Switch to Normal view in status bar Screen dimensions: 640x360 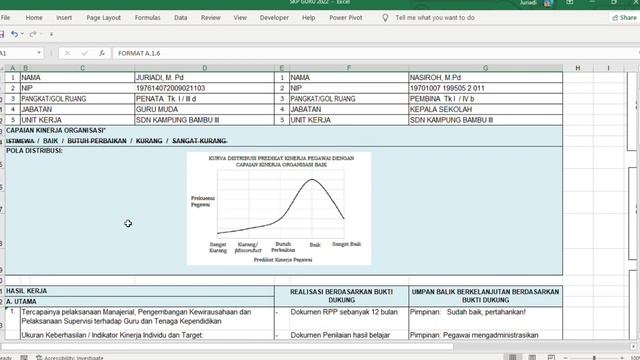[513, 358]
